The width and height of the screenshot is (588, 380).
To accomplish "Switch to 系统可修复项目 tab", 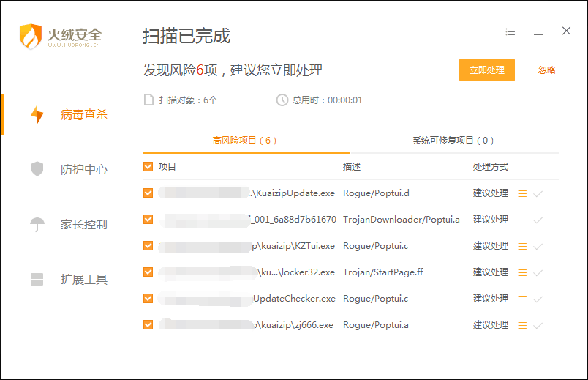I will point(453,141).
